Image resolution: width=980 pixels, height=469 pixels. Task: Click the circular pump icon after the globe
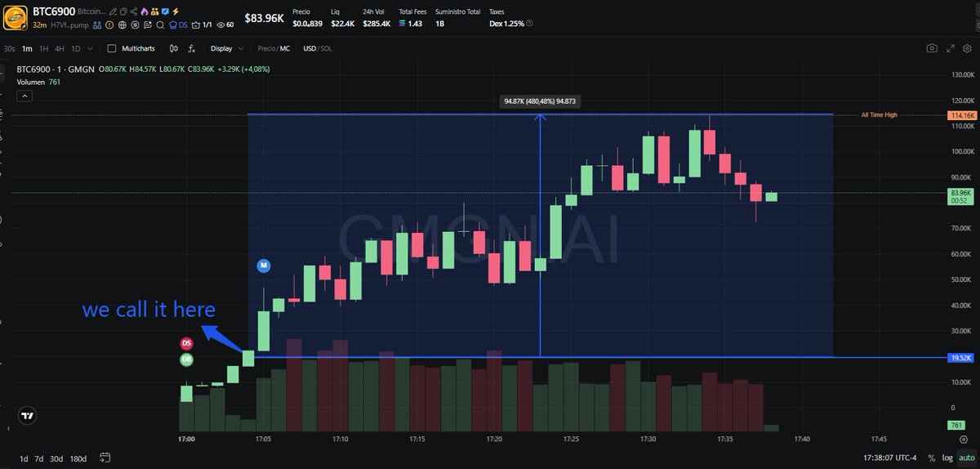(x=135, y=25)
